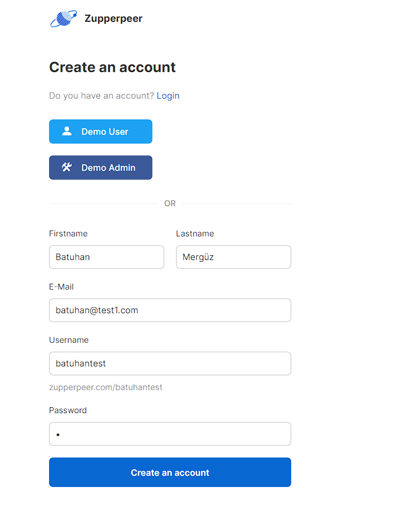
Task: Focus the Lastname field containing Mergüz
Action: [x=233, y=257]
